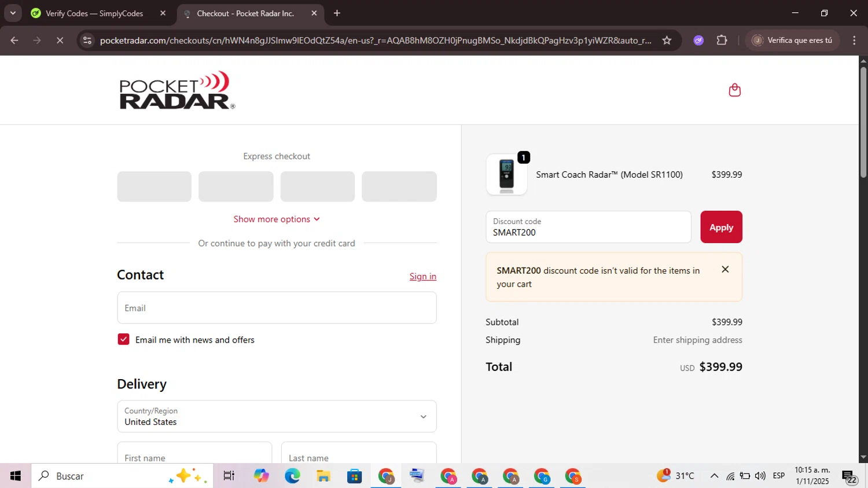Open Chrome's three-dot menu
Image resolution: width=868 pixels, height=488 pixels.
(x=854, y=40)
